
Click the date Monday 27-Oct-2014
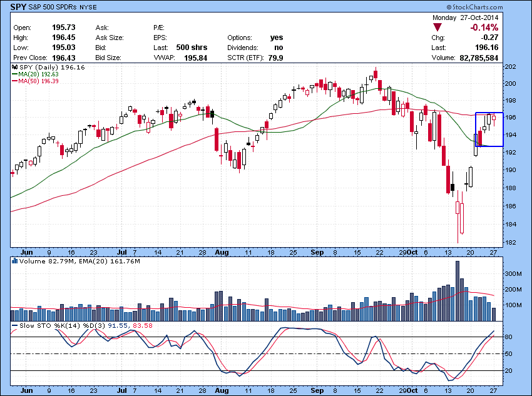(466, 18)
